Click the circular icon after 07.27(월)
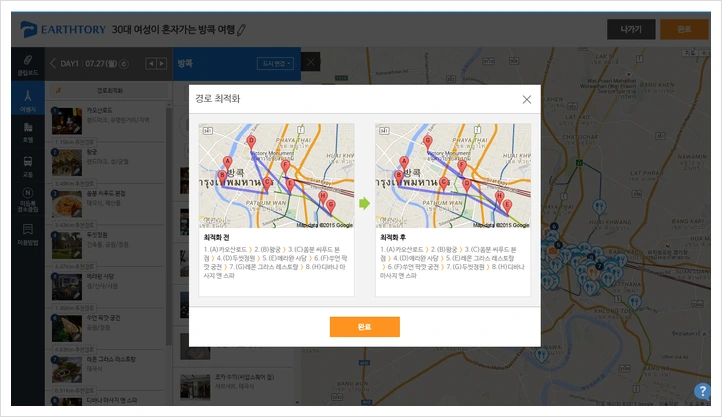The height and width of the screenshot is (417, 722). pyautogui.click(x=124, y=64)
